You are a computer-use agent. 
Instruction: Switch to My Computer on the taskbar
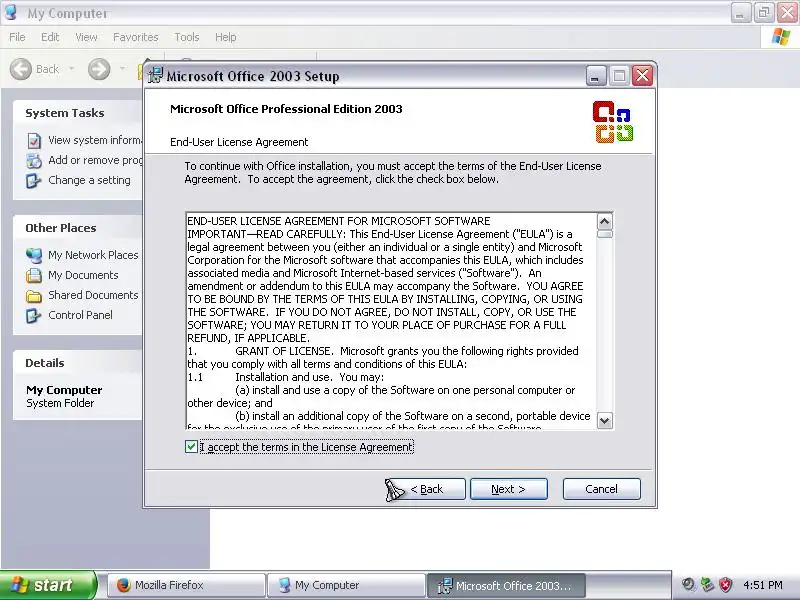pyautogui.click(x=346, y=585)
